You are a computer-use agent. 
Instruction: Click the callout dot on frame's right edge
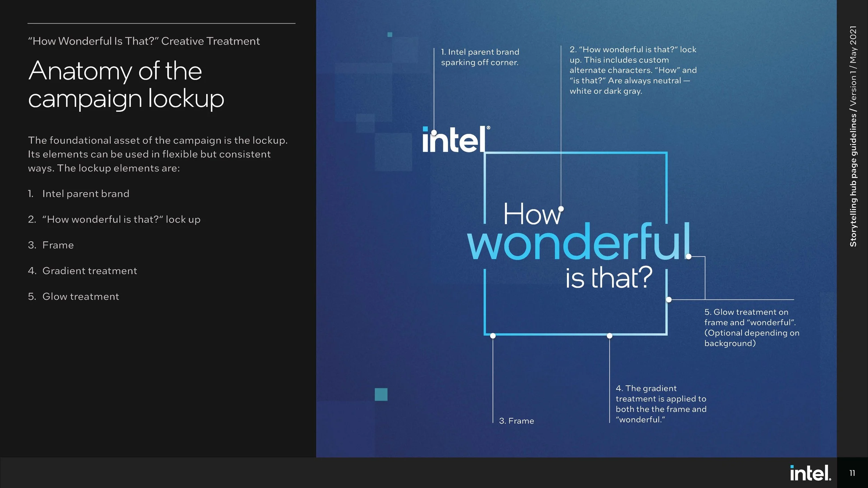[x=669, y=299]
